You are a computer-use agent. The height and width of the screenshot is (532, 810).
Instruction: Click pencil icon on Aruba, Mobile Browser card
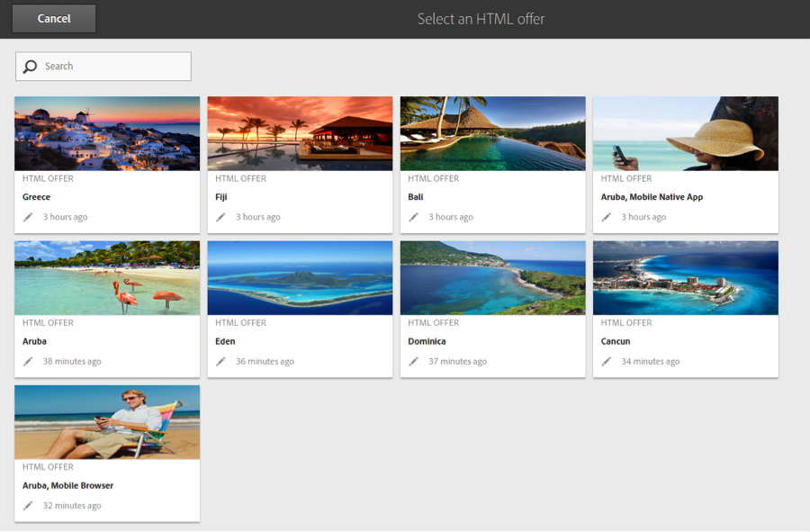[28, 506]
